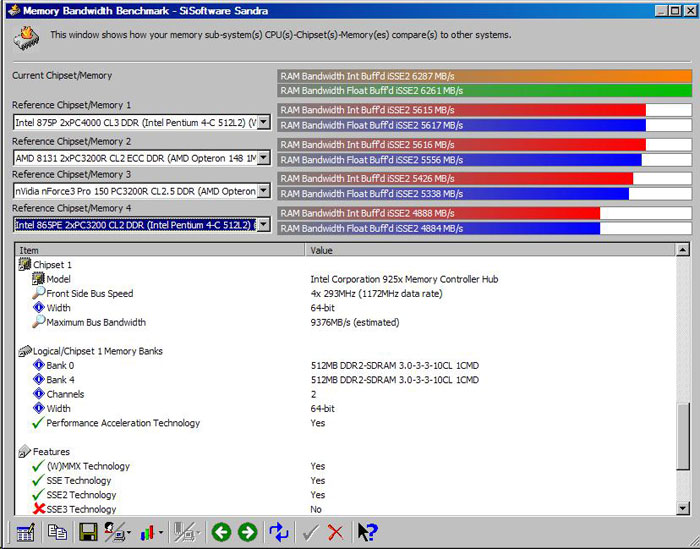This screenshot has width=700, height=549.
Task: Open Reference Chipset/Memory 4 dropdown arrow
Action: coord(264,225)
